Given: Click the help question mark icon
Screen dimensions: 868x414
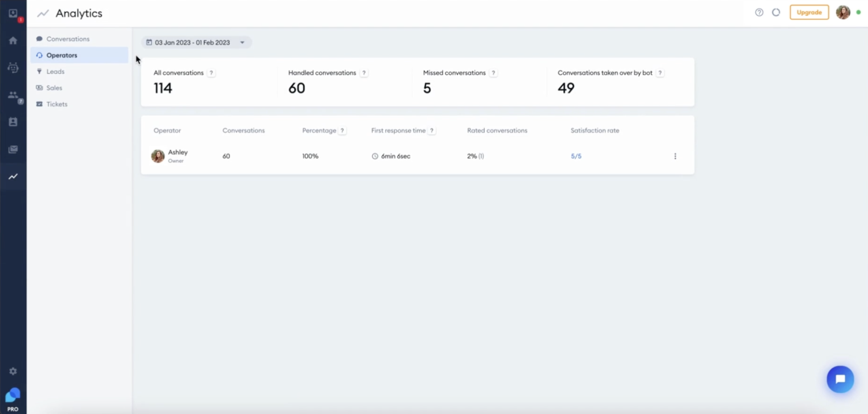Looking at the screenshot, I should coord(758,12).
